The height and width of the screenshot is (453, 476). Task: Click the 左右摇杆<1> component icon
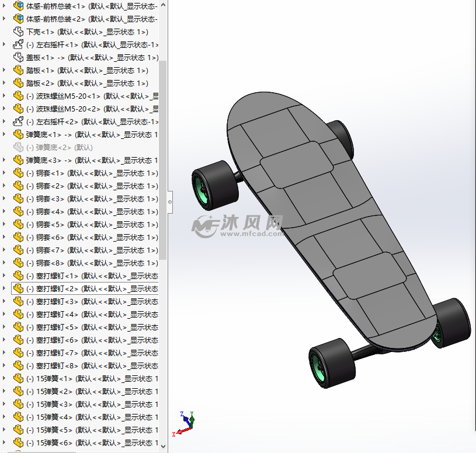tap(18, 45)
